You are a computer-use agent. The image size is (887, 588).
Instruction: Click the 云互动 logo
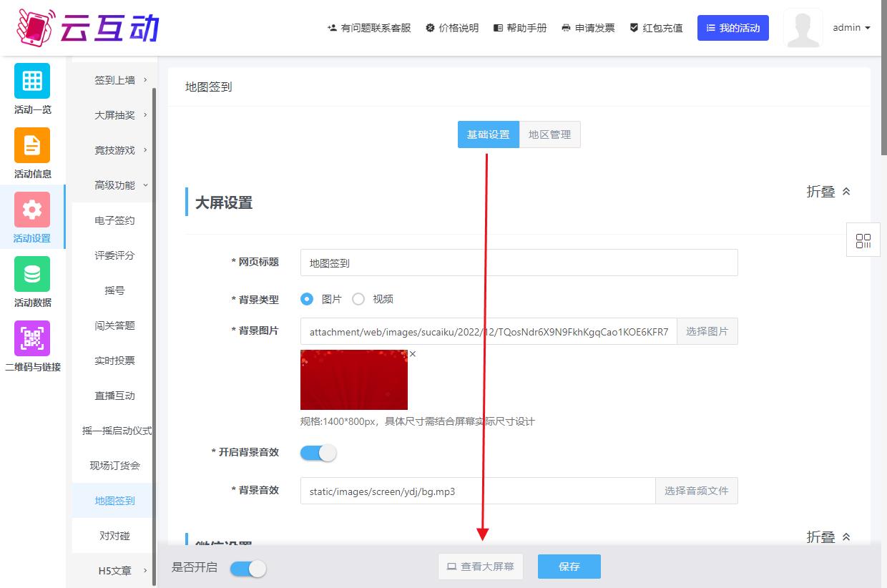[87, 27]
